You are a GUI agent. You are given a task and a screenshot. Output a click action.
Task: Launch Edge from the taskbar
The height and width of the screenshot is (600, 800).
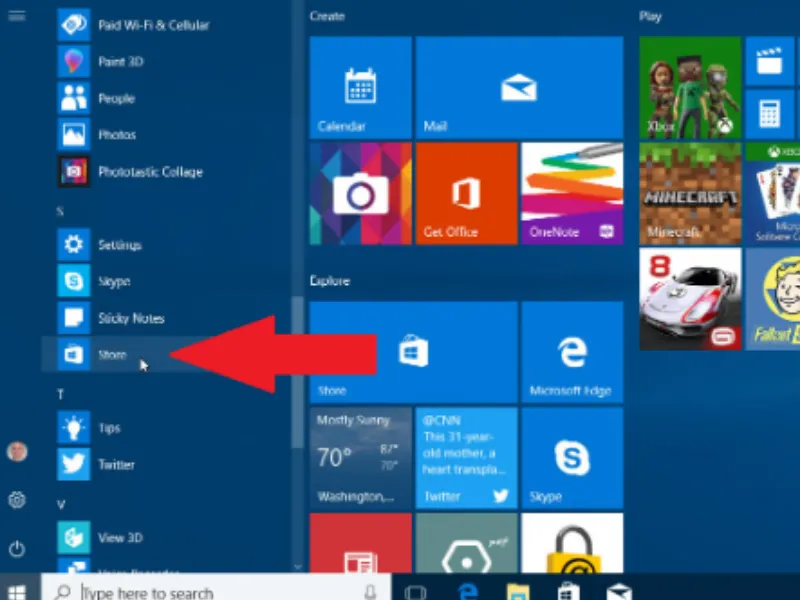pyautogui.click(x=468, y=592)
